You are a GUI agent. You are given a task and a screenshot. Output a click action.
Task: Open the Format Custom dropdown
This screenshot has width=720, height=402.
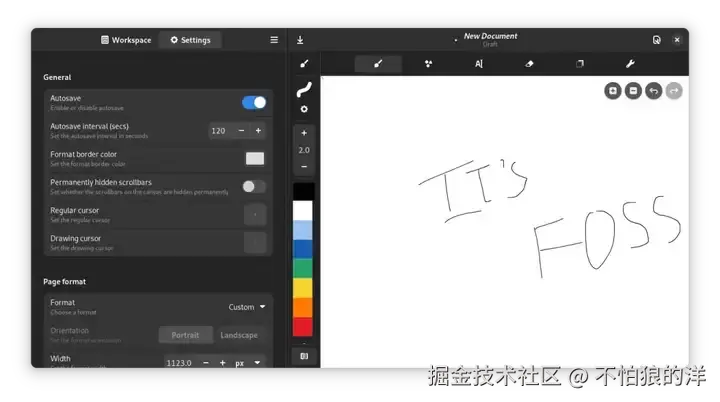(247, 307)
